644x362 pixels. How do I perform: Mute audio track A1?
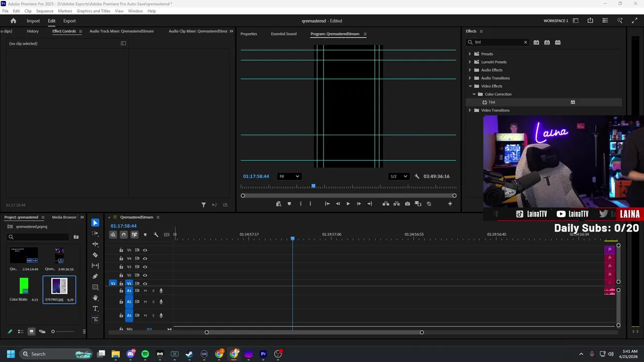click(x=145, y=291)
